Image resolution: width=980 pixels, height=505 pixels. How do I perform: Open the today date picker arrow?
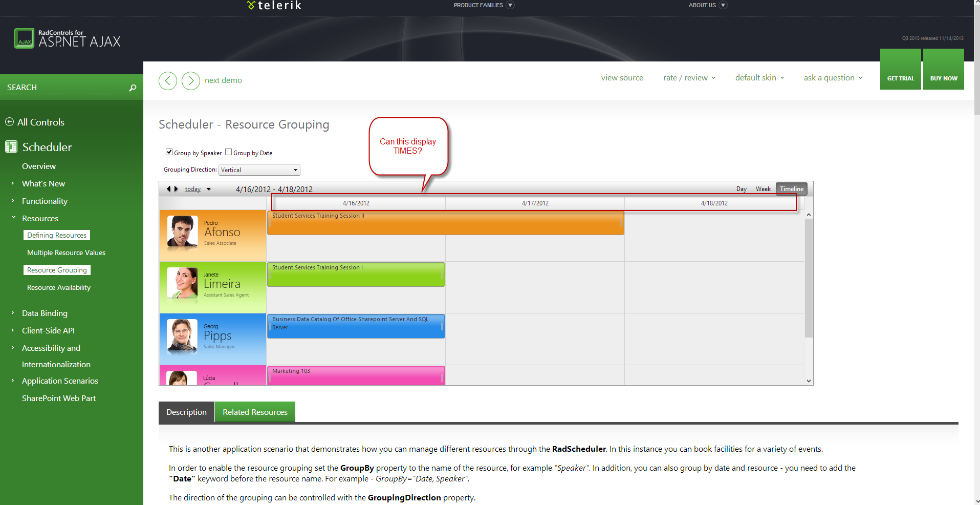(x=209, y=189)
